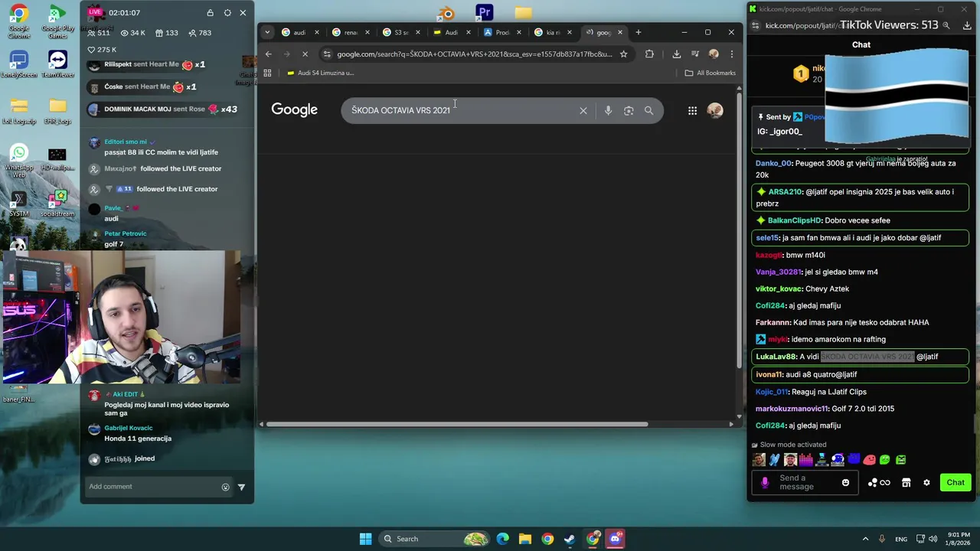Go back with the Chrome back arrow

268,54
